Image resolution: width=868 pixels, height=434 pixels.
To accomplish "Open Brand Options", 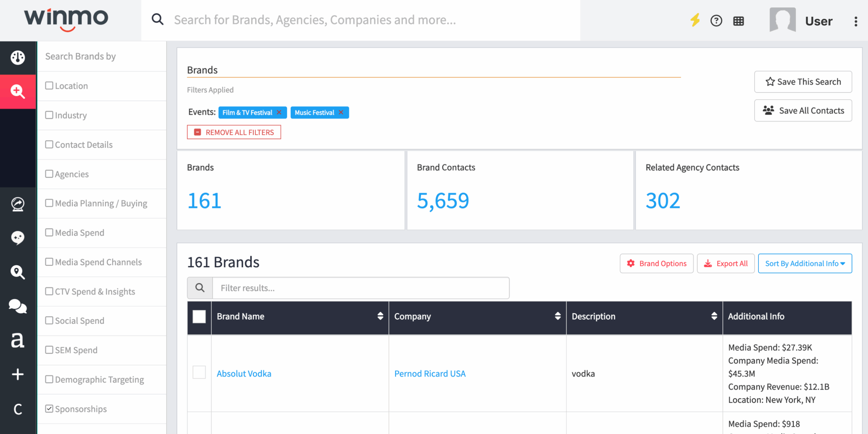I will [x=656, y=263].
